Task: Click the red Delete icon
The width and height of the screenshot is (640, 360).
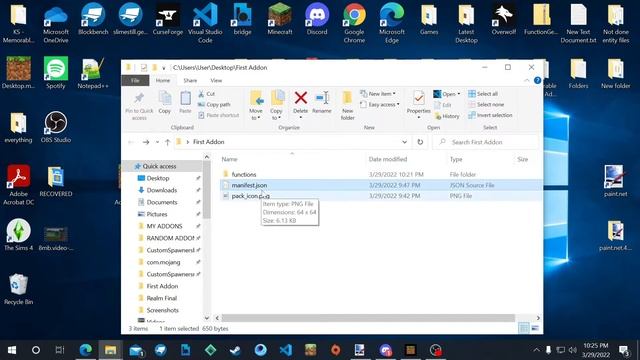Action: coord(301,98)
